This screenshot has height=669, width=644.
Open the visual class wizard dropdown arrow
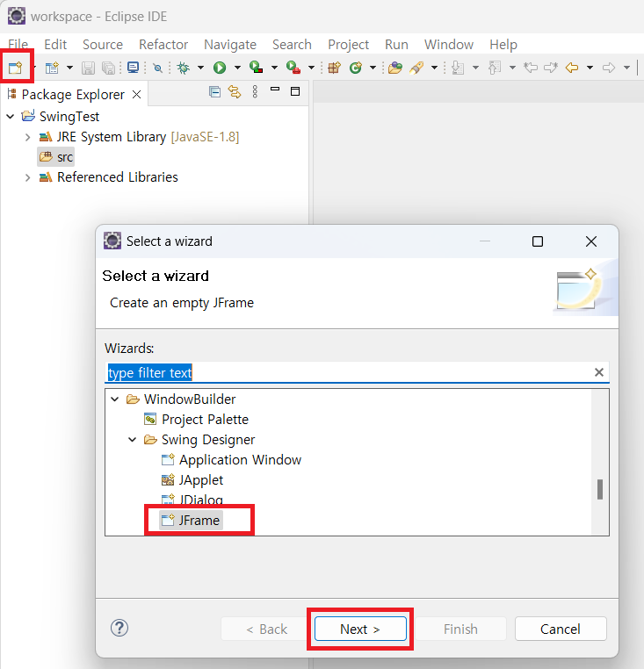tap(69, 68)
